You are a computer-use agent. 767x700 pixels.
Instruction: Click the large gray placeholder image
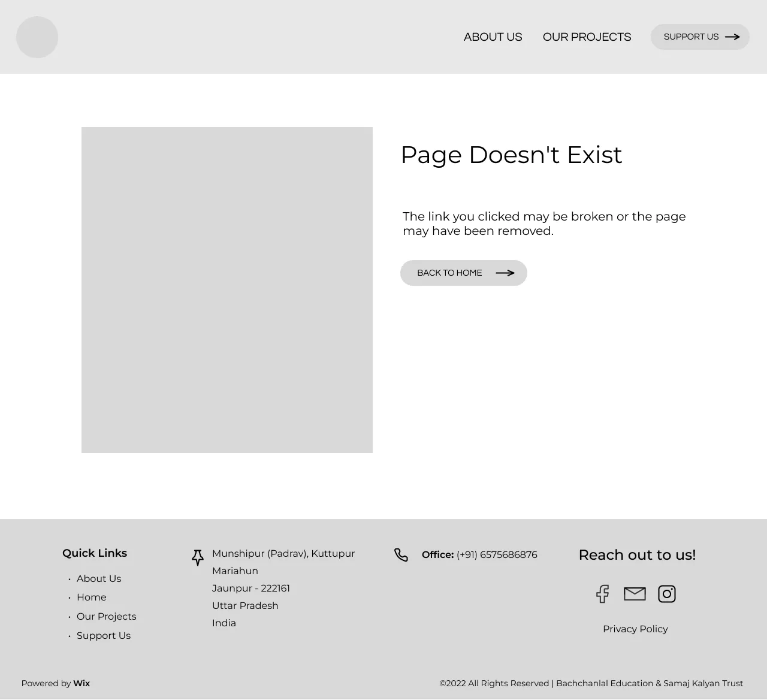tap(227, 289)
